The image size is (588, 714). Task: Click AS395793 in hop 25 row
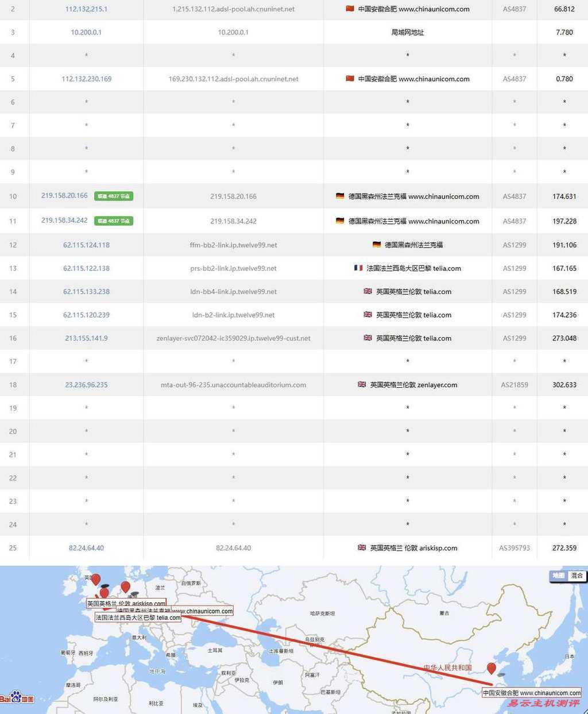pos(514,548)
